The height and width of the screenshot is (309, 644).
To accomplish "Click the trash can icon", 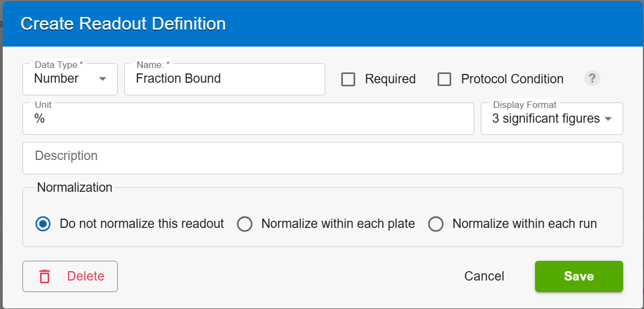I will coord(44,276).
